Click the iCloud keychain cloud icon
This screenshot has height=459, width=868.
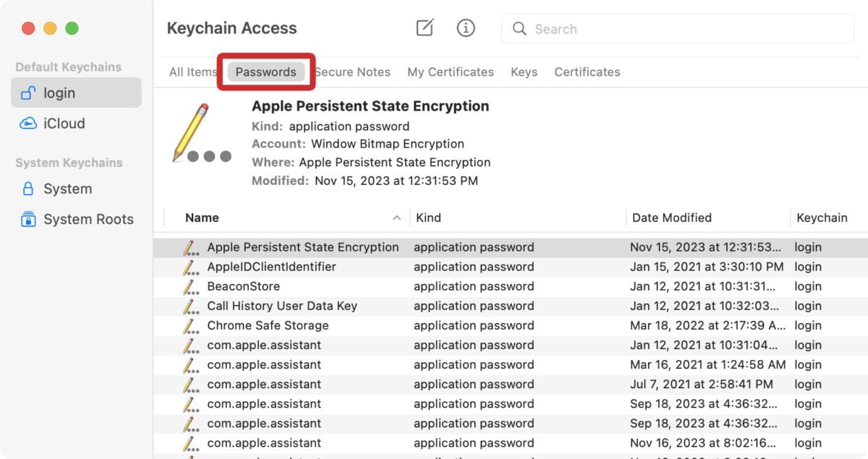click(x=28, y=124)
